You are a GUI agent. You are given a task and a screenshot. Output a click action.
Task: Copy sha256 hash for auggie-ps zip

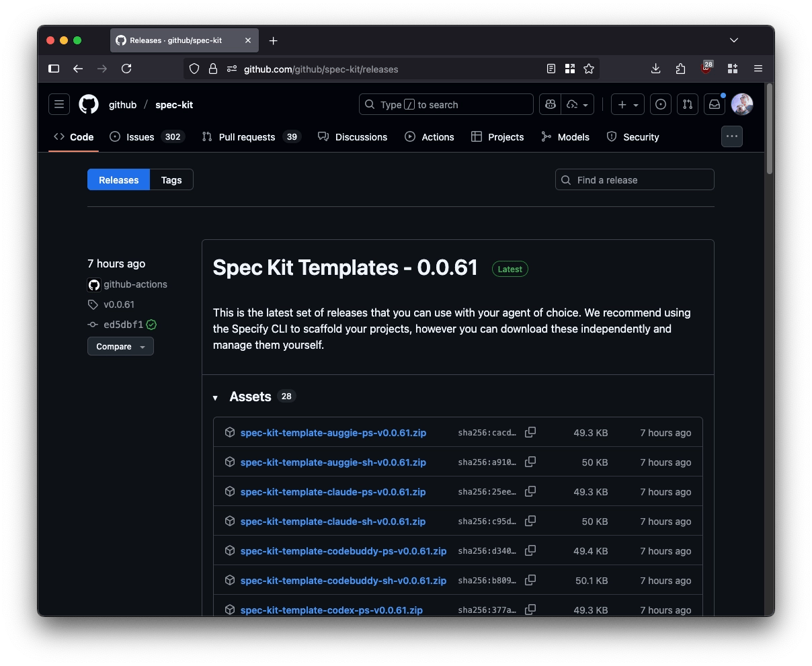click(530, 432)
